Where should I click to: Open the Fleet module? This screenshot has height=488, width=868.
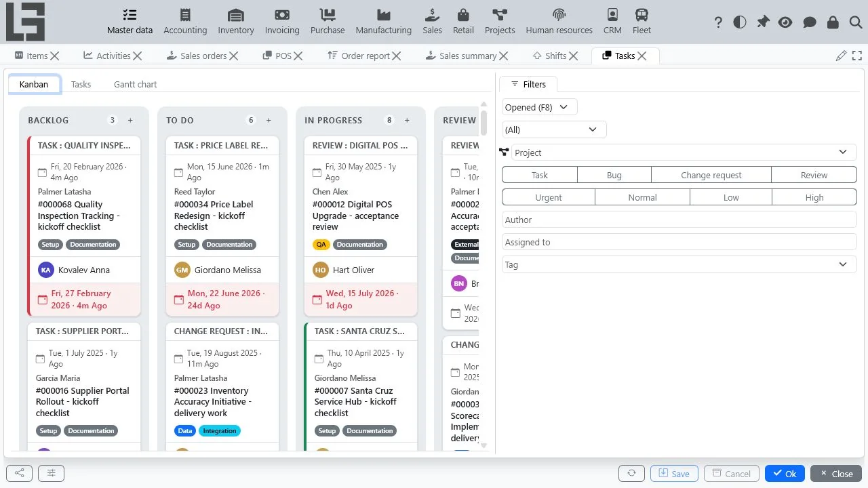[642, 22]
